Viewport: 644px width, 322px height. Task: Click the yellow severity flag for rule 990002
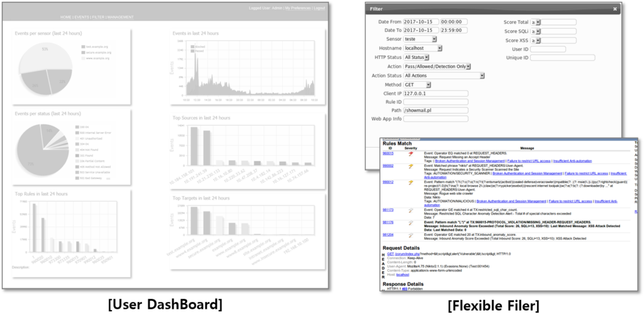(411, 167)
